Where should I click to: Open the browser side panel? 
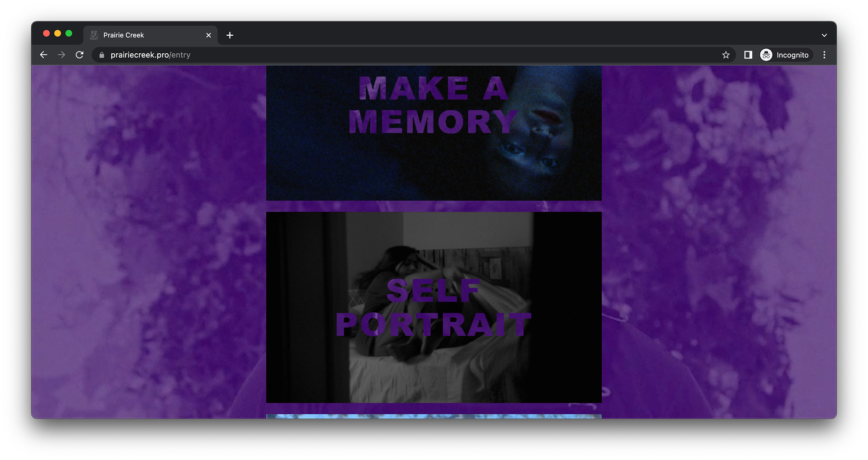(748, 55)
